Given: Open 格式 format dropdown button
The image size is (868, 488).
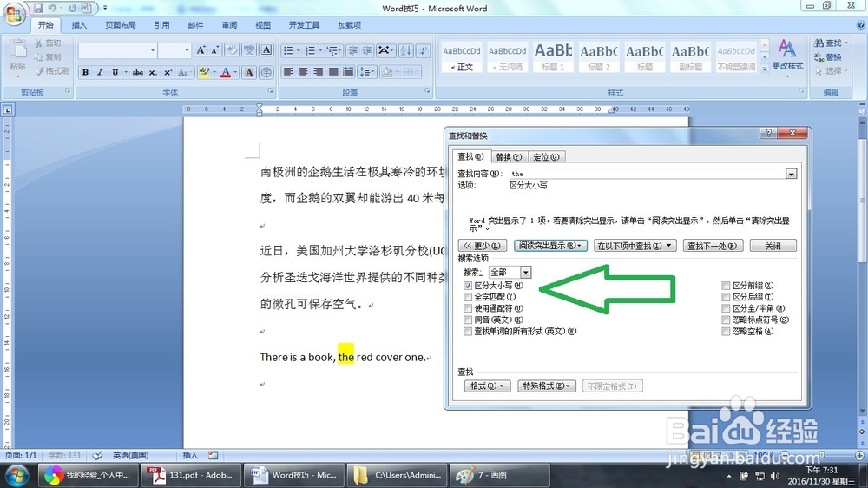Looking at the screenshot, I should pyautogui.click(x=487, y=386).
